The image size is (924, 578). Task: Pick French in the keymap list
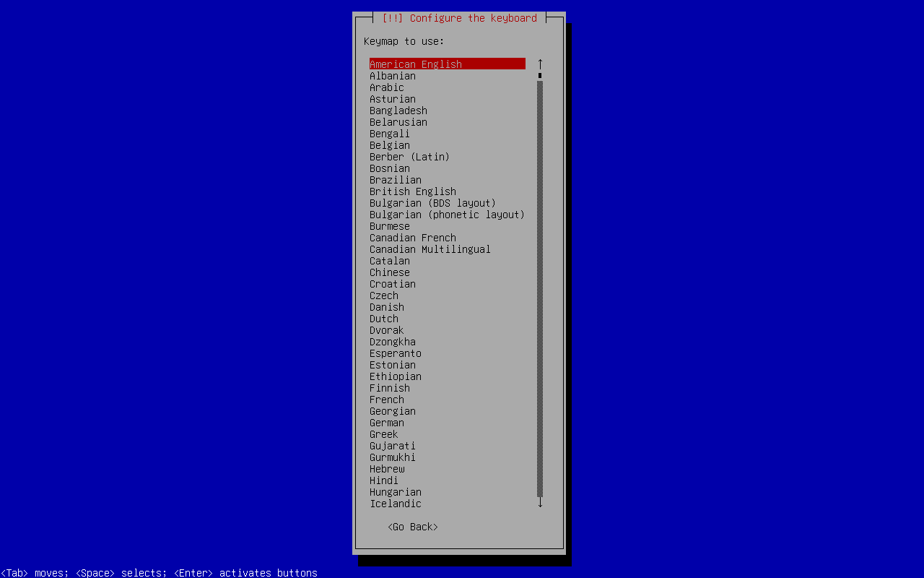[387, 400]
